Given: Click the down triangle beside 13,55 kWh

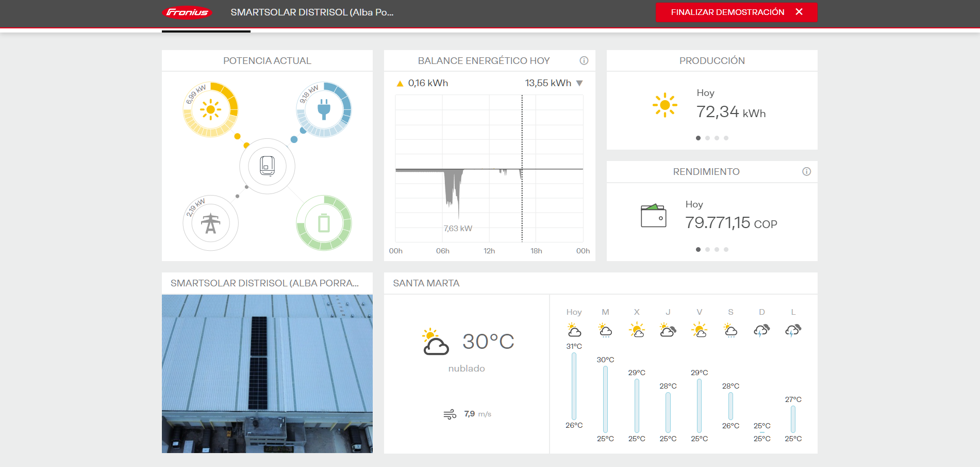Looking at the screenshot, I should pyautogui.click(x=579, y=83).
